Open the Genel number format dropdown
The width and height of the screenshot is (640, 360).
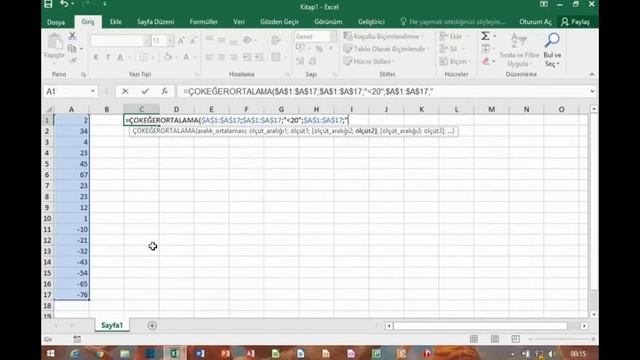[333, 36]
